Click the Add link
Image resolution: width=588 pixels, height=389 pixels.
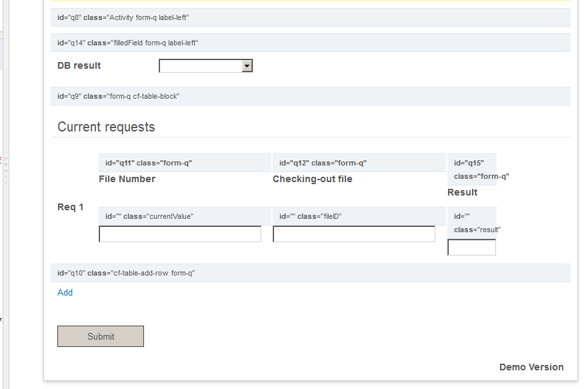pyautogui.click(x=65, y=292)
